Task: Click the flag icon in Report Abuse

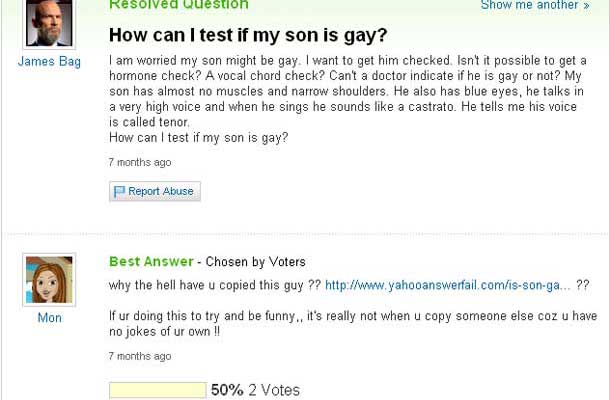Action: [x=119, y=191]
